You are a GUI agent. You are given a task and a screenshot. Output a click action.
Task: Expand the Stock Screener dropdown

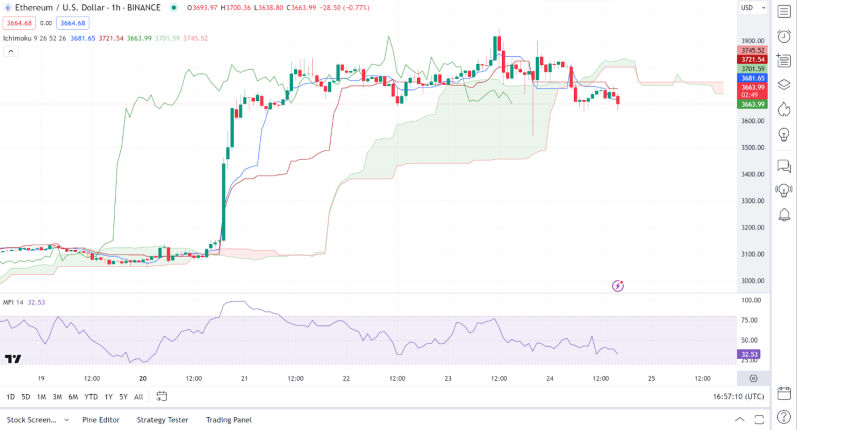pyautogui.click(x=66, y=420)
